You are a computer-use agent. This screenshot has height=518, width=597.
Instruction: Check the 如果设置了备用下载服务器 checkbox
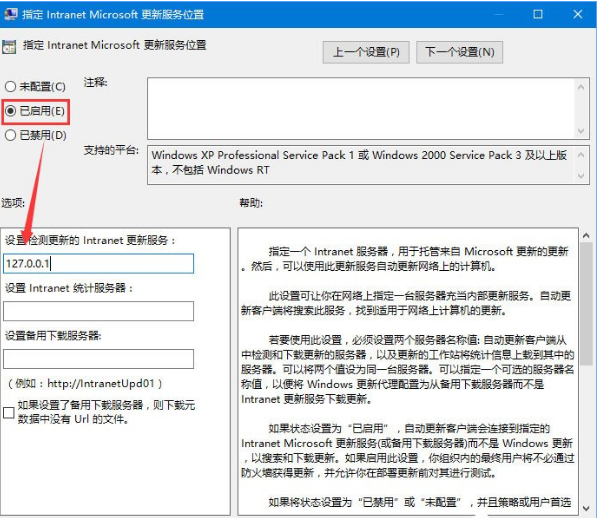(9, 413)
